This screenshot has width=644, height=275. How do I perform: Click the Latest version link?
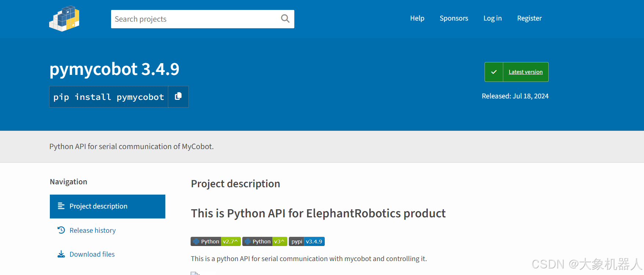[526, 72]
